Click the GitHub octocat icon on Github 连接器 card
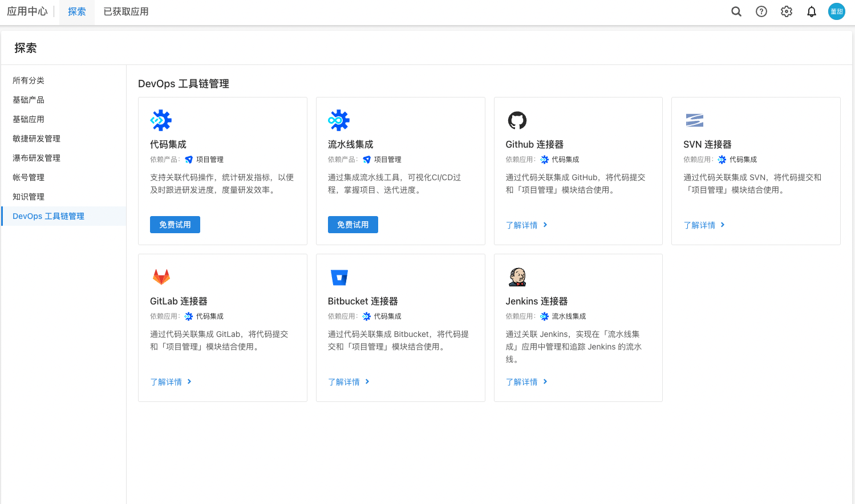This screenshot has width=855, height=504. [517, 120]
